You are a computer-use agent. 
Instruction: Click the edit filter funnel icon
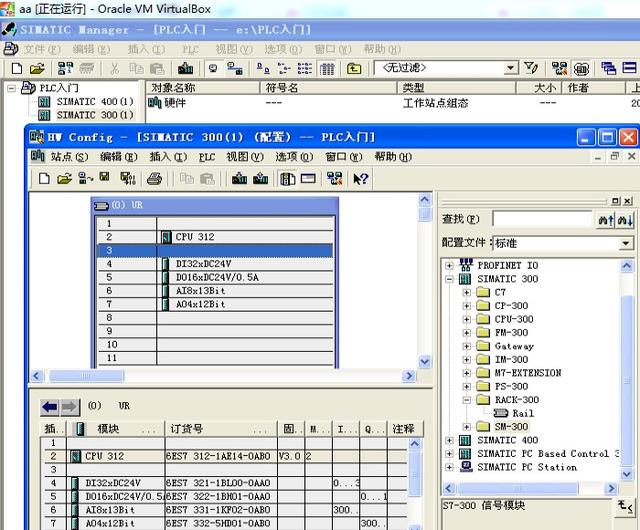click(x=531, y=68)
